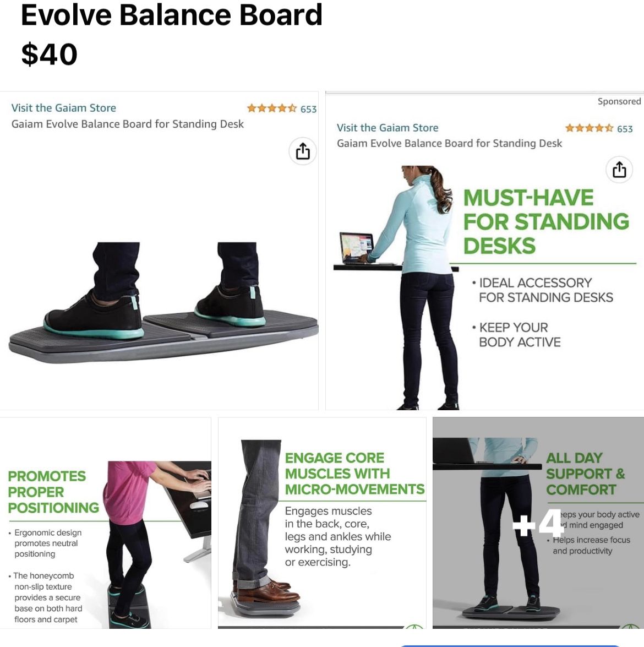The image size is (644, 647).
Task: Tap the 653 review count on the second listing
Action: (x=625, y=129)
